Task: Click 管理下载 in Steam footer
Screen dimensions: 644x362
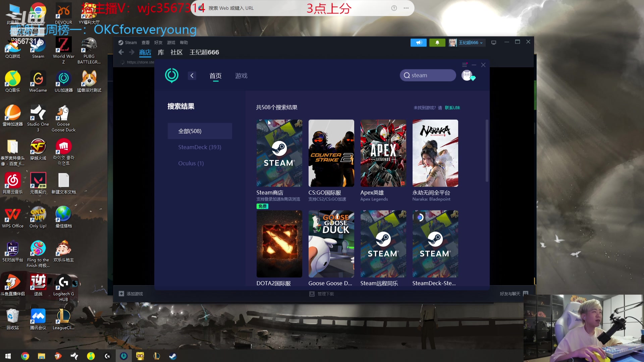Action: tap(321, 294)
